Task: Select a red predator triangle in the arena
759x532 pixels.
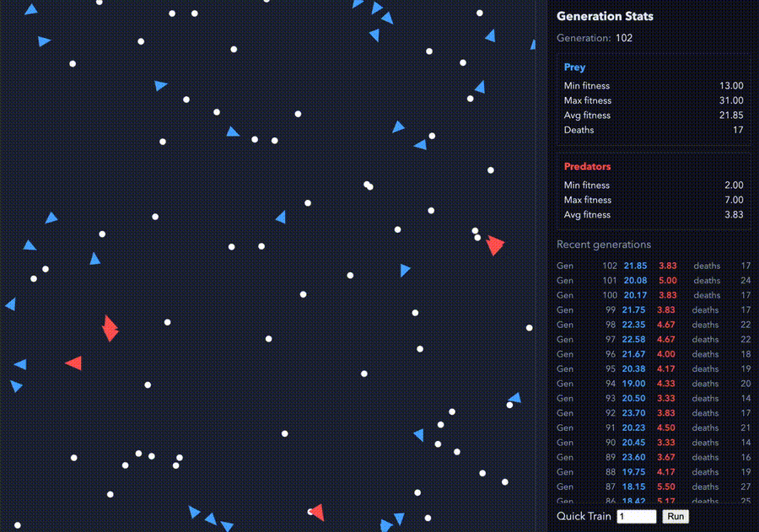Action: 494,245
